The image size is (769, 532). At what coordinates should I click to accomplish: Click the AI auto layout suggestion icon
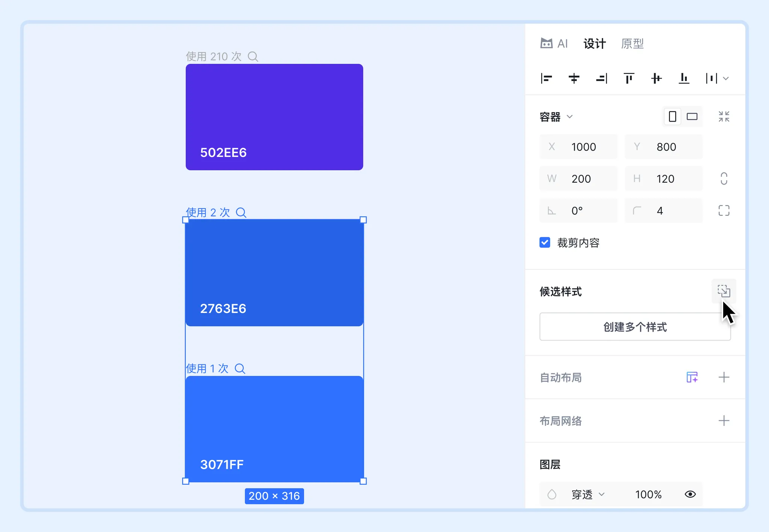click(692, 377)
